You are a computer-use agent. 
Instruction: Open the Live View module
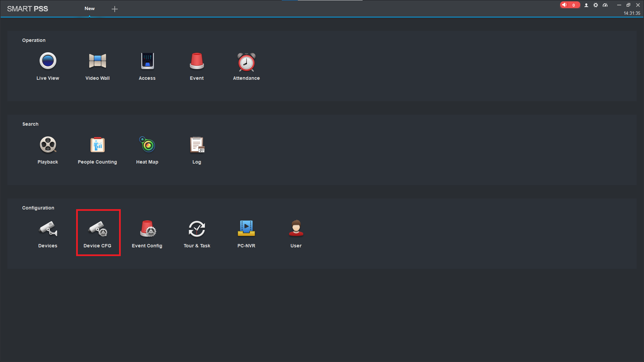point(48,66)
